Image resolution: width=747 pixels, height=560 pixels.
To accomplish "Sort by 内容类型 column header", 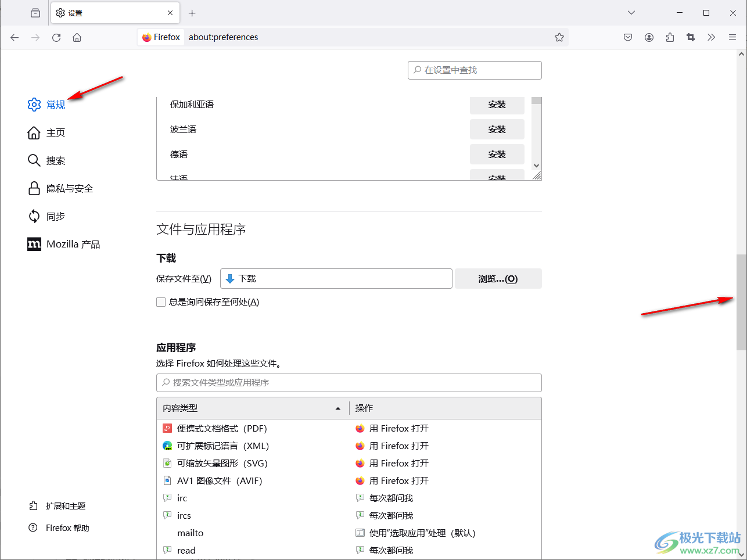I will pyautogui.click(x=253, y=408).
